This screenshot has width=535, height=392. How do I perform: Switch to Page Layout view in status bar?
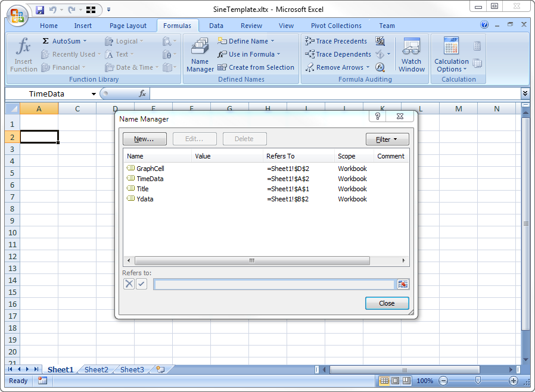[x=396, y=381]
